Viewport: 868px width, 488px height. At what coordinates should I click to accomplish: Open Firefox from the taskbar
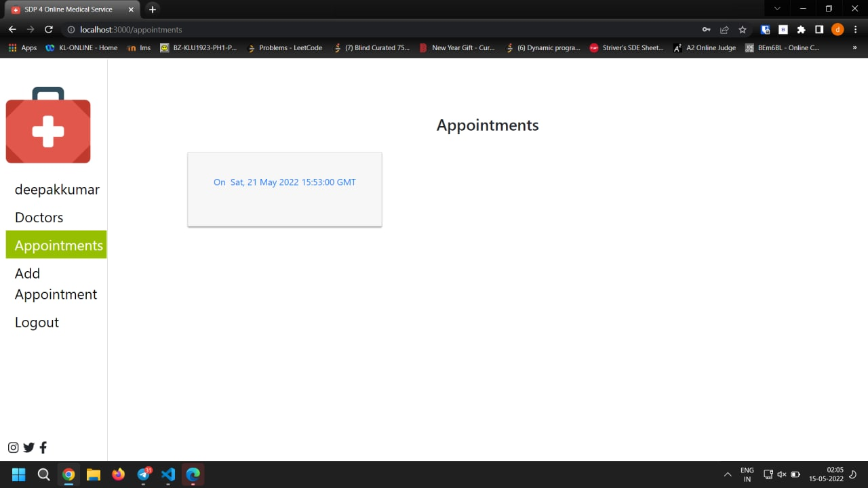(x=119, y=474)
